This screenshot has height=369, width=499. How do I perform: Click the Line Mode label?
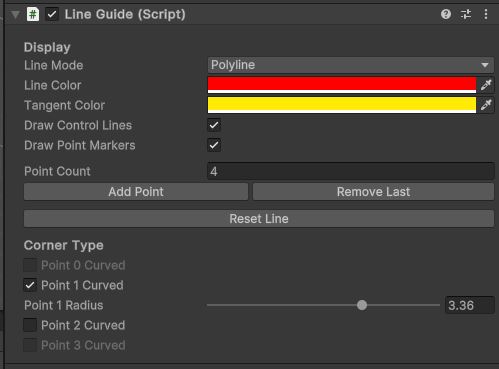(x=54, y=65)
